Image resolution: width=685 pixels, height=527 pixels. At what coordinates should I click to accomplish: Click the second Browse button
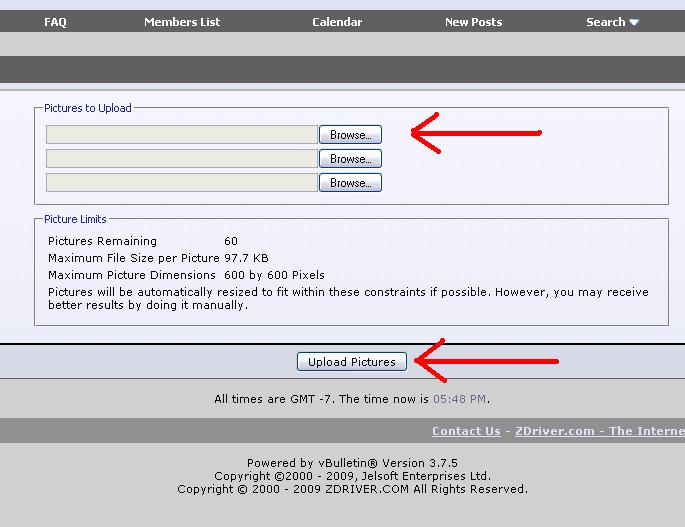click(350, 159)
